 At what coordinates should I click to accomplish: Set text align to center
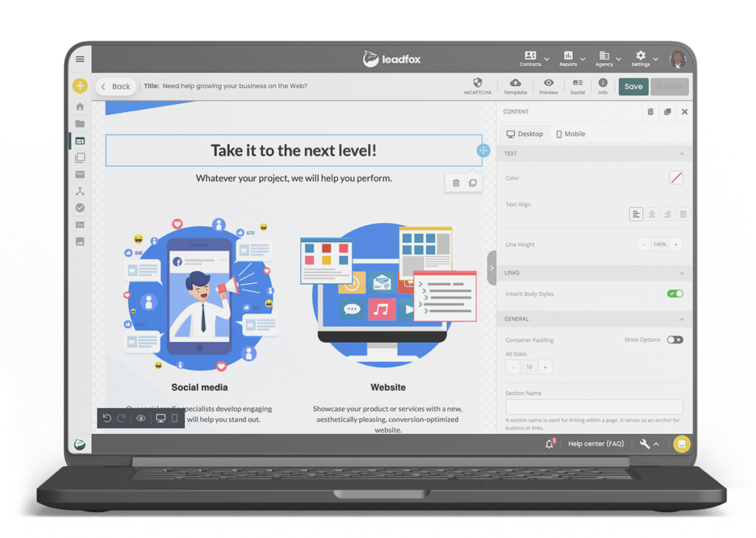[x=652, y=214]
